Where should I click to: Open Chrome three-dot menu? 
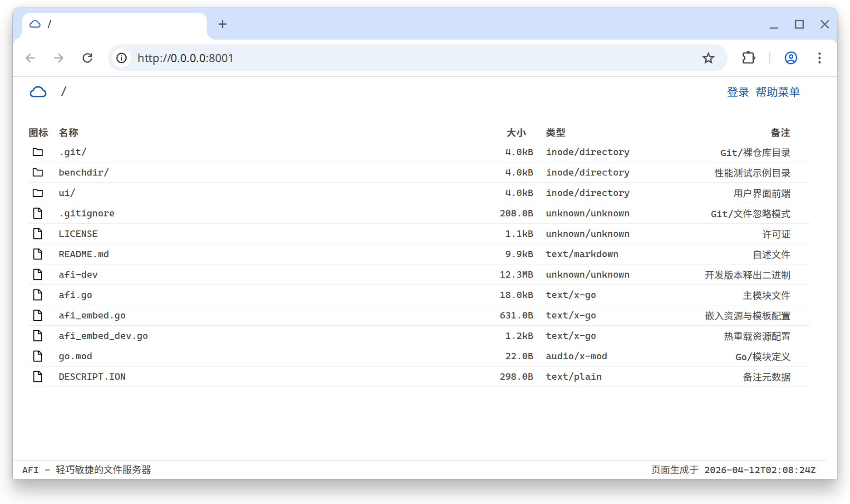[820, 58]
